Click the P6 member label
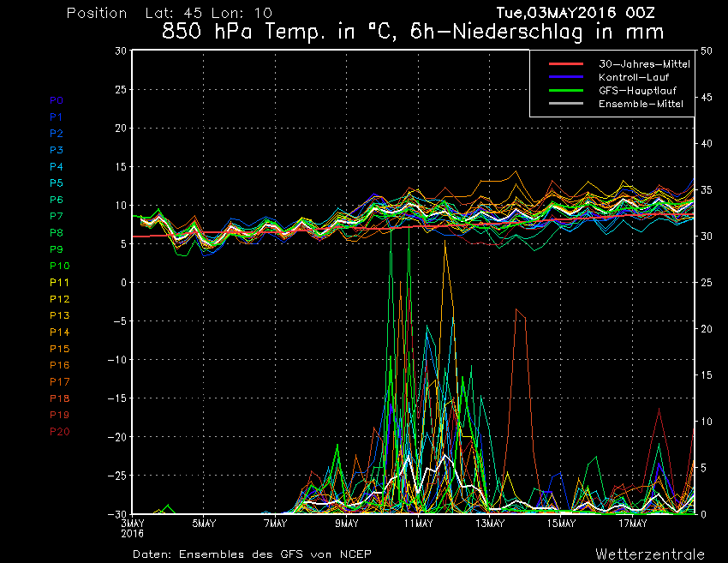Image resolution: width=728 pixels, height=563 pixels. (x=57, y=200)
